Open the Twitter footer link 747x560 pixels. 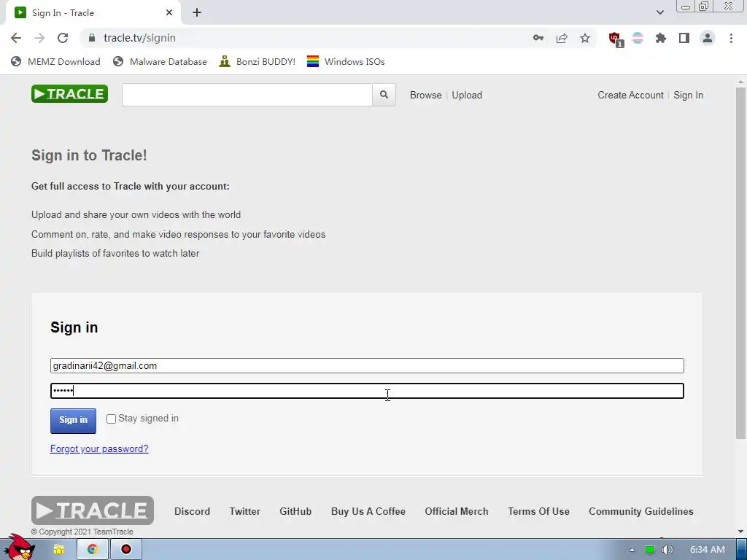pyautogui.click(x=245, y=511)
